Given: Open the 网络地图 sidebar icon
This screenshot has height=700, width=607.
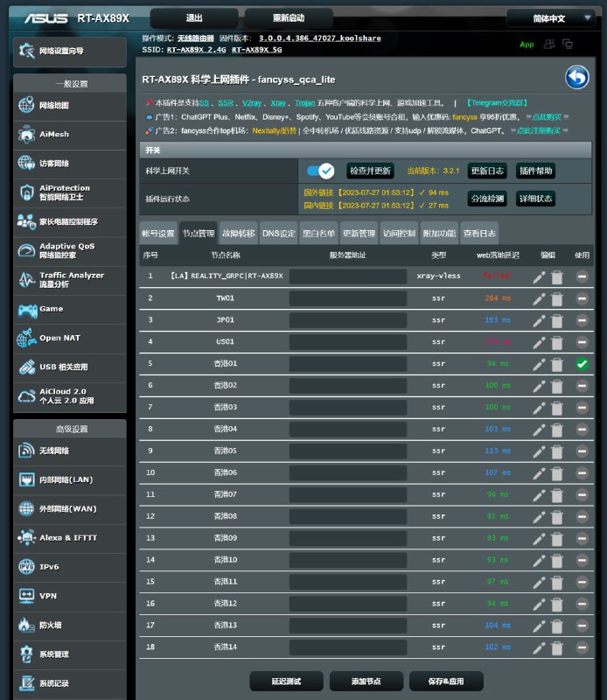Looking at the screenshot, I should 26,105.
